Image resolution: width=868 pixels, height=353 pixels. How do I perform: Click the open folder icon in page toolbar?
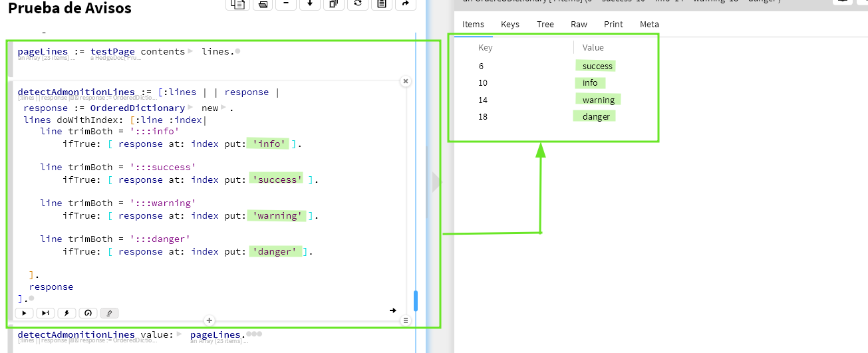pyautogui.click(x=262, y=4)
